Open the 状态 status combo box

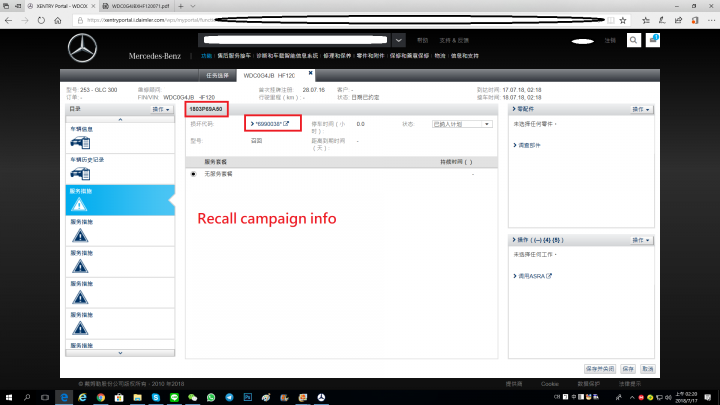462,124
